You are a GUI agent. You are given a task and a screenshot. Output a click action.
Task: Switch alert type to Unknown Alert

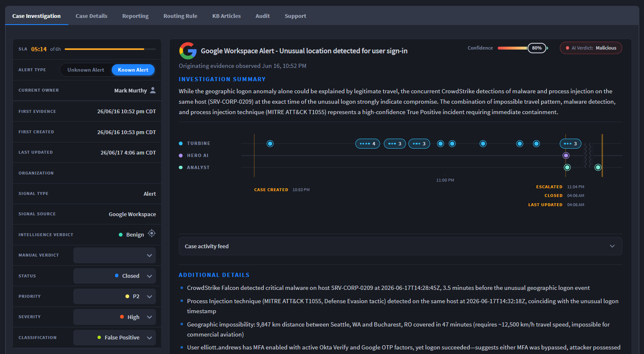point(86,70)
